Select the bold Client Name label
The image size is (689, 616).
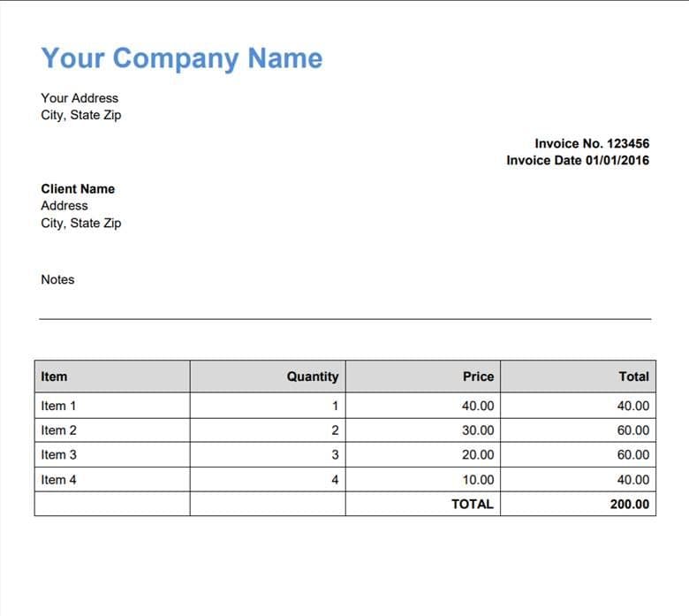pos(78,188)
